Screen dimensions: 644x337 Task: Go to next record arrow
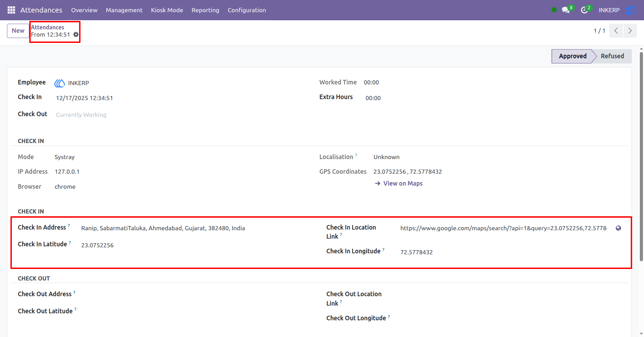pos(630,31)
